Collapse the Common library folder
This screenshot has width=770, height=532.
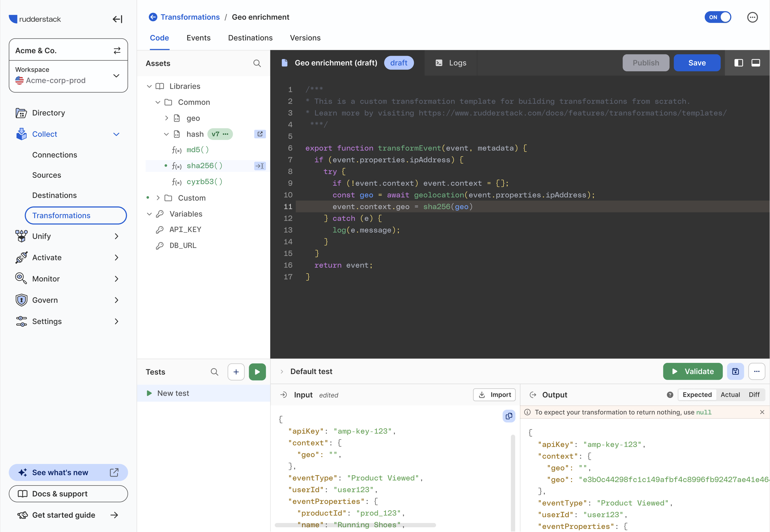pyautogui.click(x=157, y=102)
